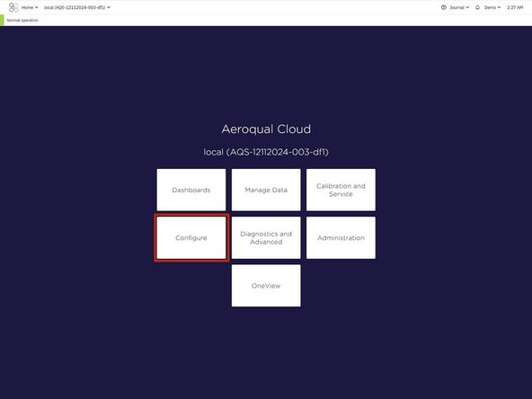Viewport: 532px width, 399px height.
Task: Click the 2:27 AM clock text
Action: click(x=515, y=7)
